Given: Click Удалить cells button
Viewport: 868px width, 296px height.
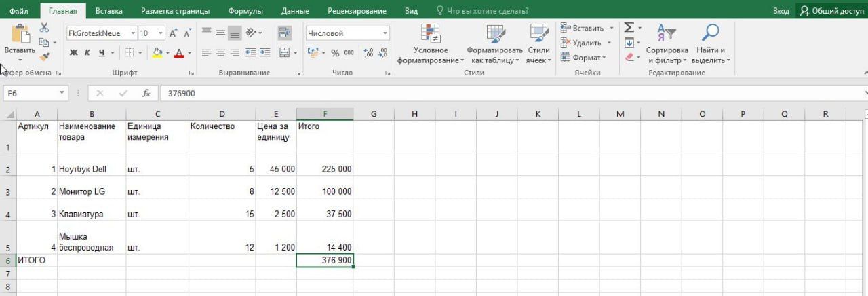Looking at the screenshot, I should click(586, 43).
